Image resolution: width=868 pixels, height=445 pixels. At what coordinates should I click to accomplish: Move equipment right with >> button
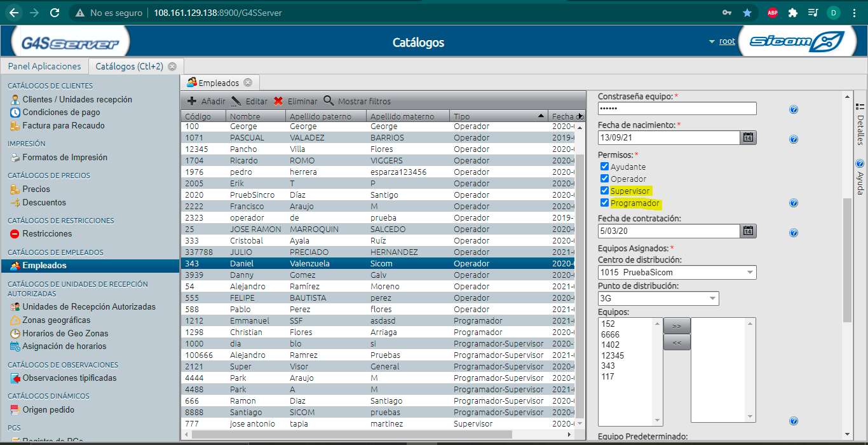click(x=677, y=326)
